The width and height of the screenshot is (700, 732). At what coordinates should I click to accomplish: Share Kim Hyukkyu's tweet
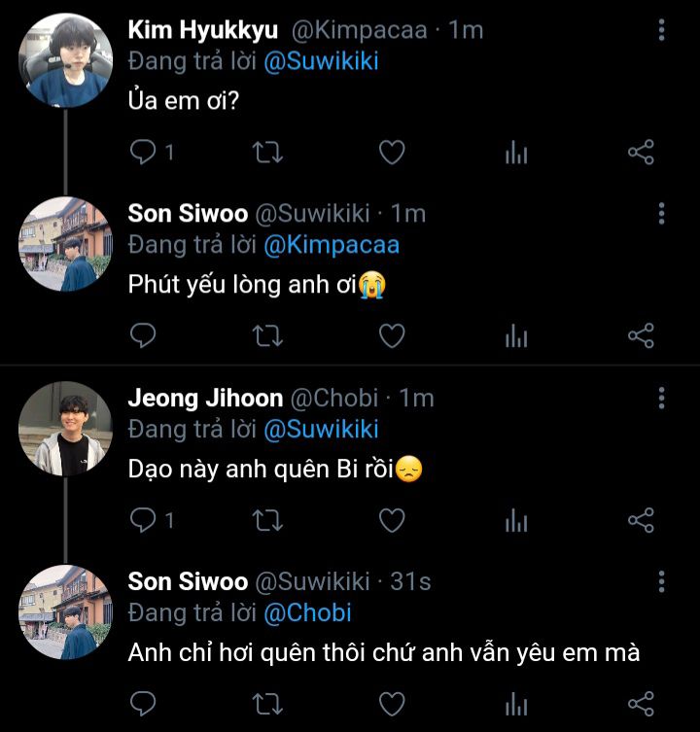(x=641, y=153)
